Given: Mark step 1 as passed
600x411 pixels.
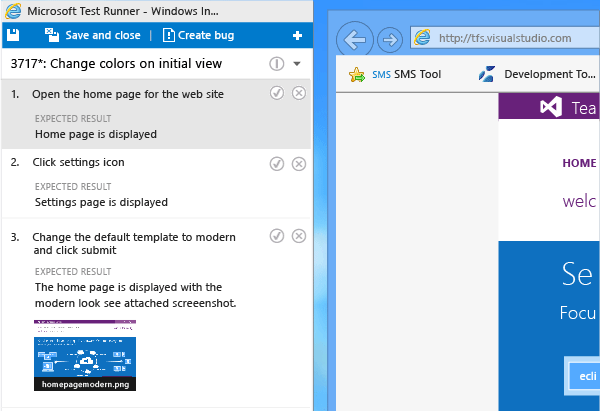Looking at the screenshot, I should 277,93.
